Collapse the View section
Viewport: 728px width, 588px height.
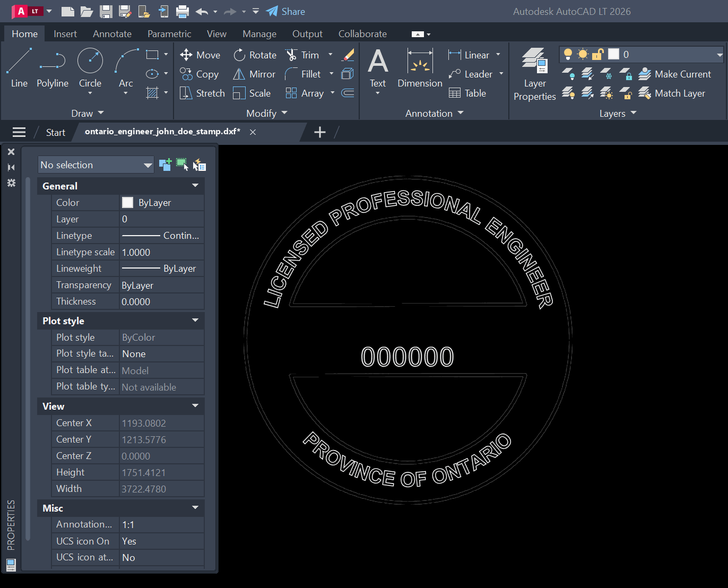[195, 406]
